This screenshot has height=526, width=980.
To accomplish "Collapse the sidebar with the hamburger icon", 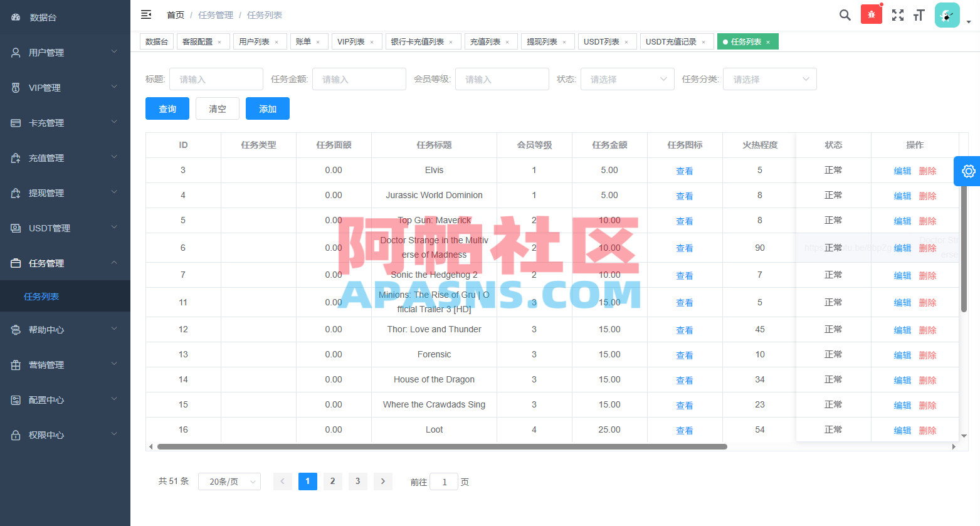I will (146, 14).
